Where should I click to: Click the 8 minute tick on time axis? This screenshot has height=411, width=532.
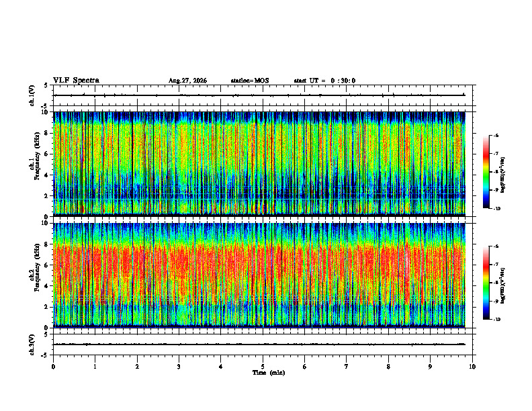click(388, 367)
